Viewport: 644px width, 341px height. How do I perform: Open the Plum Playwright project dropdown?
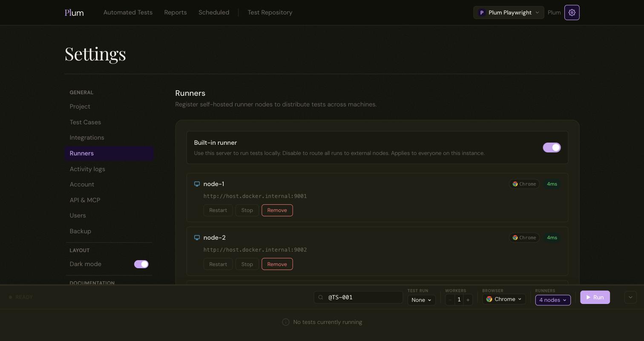click(x=509, y=13)
